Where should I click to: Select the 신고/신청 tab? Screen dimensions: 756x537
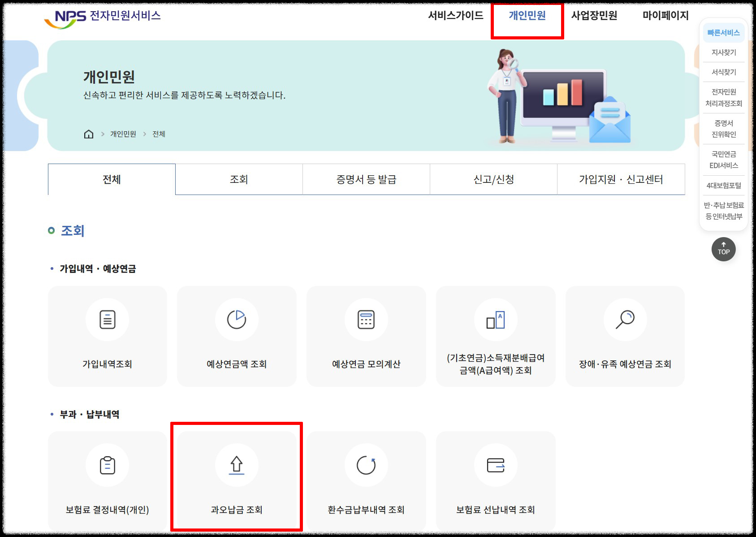click(x=493, y=179)
